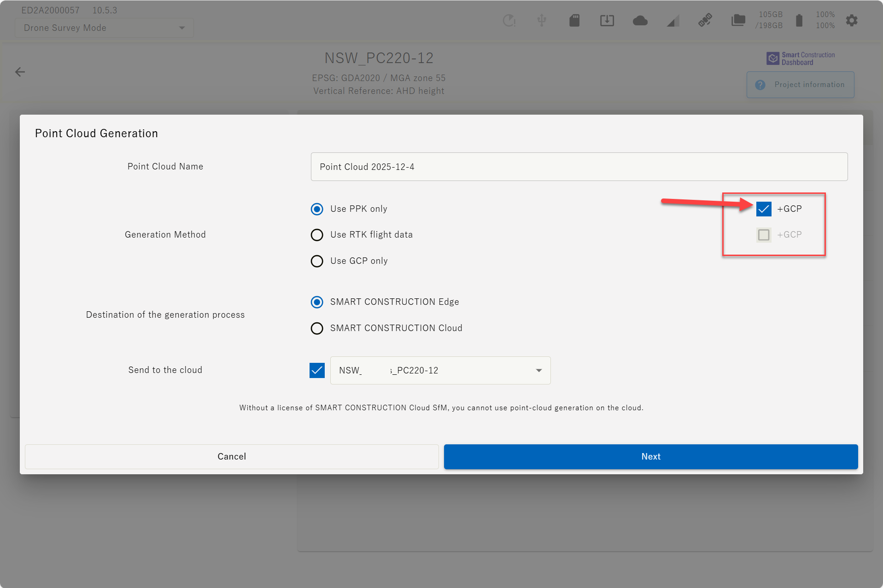Choose SMART CONSTRUCTION Cloud as destination
The image size is (883, 588).
[x=317, y=328]
